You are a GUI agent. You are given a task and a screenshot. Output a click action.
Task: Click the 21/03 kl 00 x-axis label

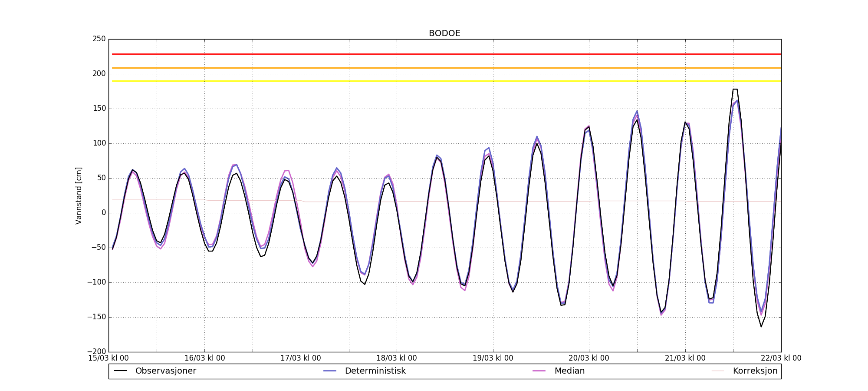coord(685,358)
